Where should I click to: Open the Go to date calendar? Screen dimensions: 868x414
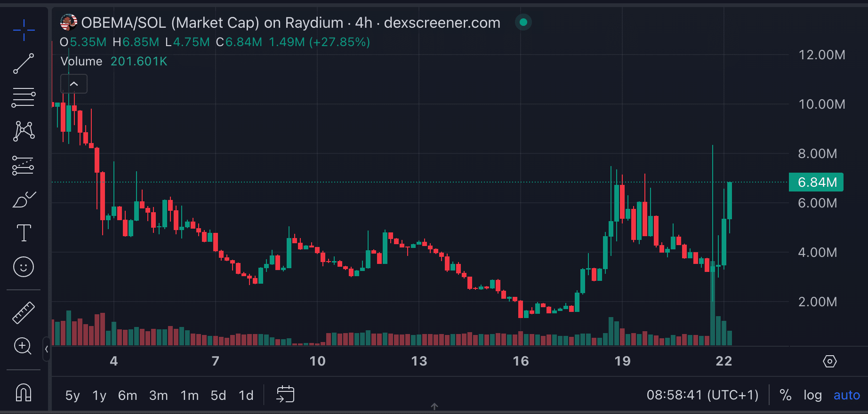point(285,394)
